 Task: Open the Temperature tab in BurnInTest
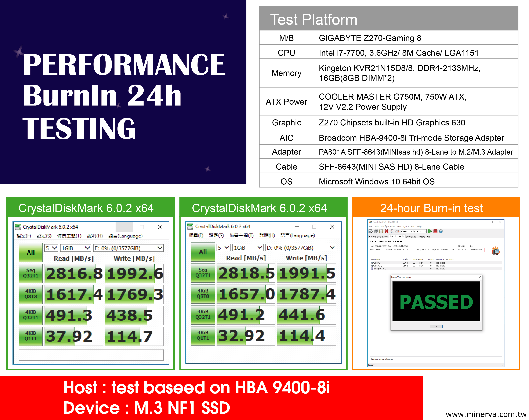[424, 237]
